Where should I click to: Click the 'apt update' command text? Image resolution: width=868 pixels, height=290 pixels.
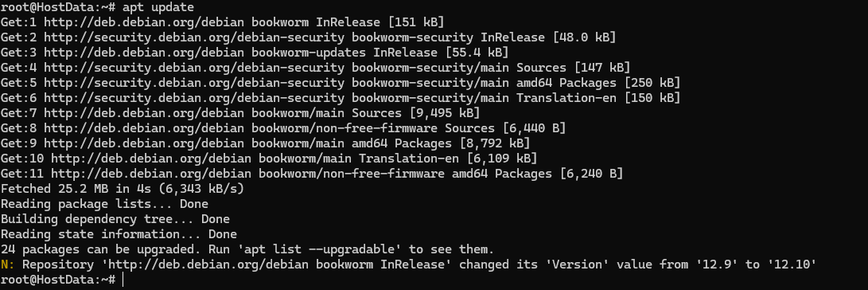(158, 7)
